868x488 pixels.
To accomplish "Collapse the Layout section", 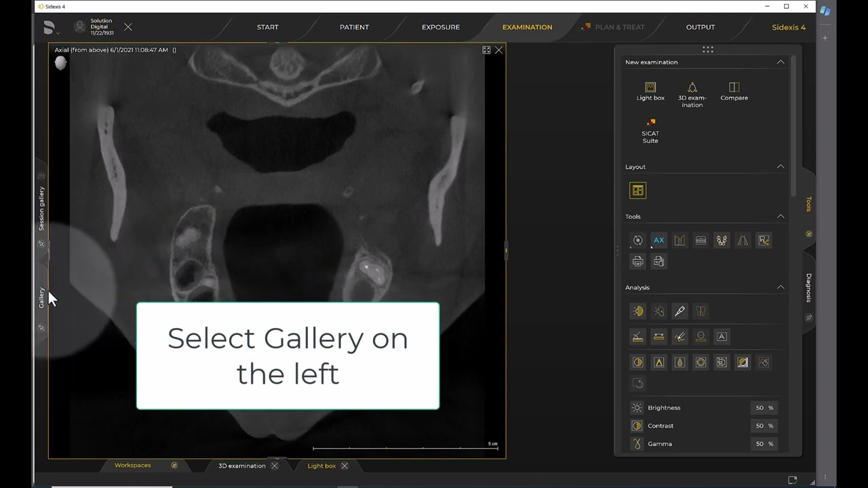I will pos(781,166).
